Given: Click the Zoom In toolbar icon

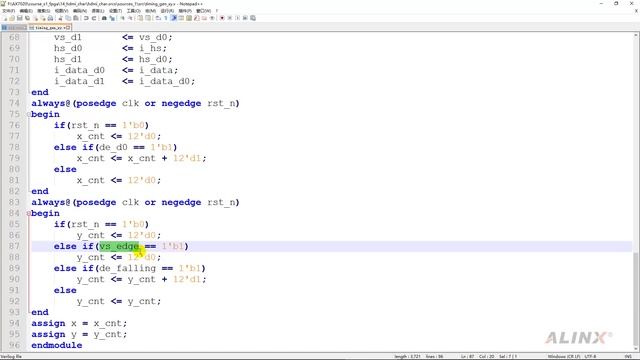Looking at the screenshot, I should click(x=122, y=18).
